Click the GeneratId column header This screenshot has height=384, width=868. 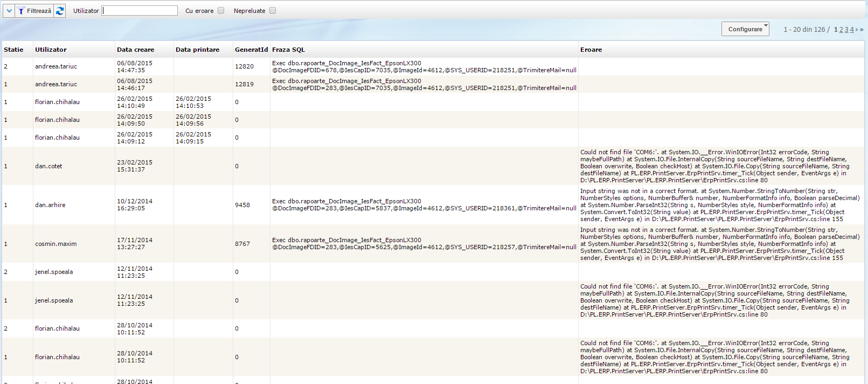251,50
